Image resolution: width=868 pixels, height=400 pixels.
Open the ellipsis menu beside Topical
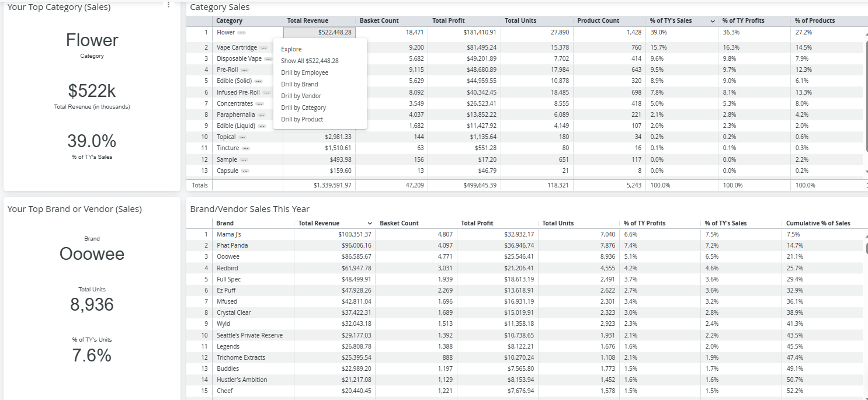[242, 137]
